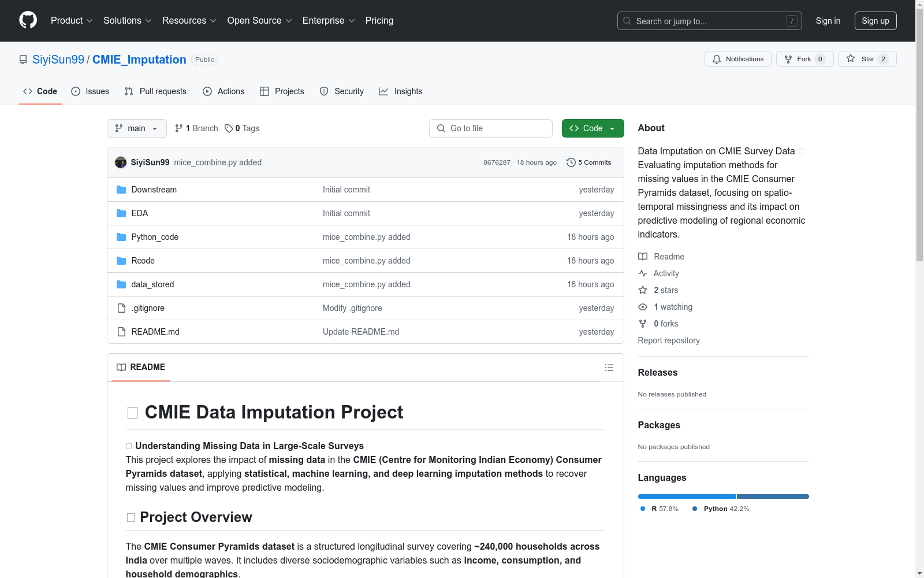Open the EDA folder icon

(x=121, y=213)
